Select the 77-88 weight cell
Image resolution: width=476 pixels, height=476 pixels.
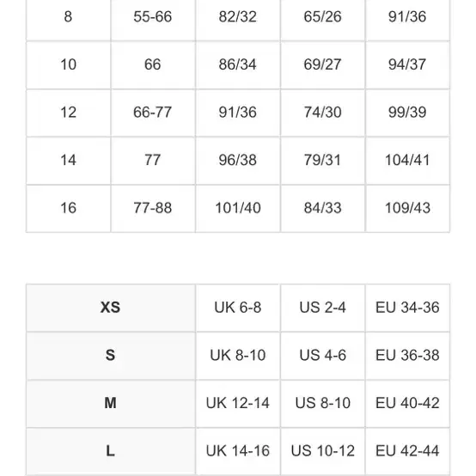click(153, 208)
